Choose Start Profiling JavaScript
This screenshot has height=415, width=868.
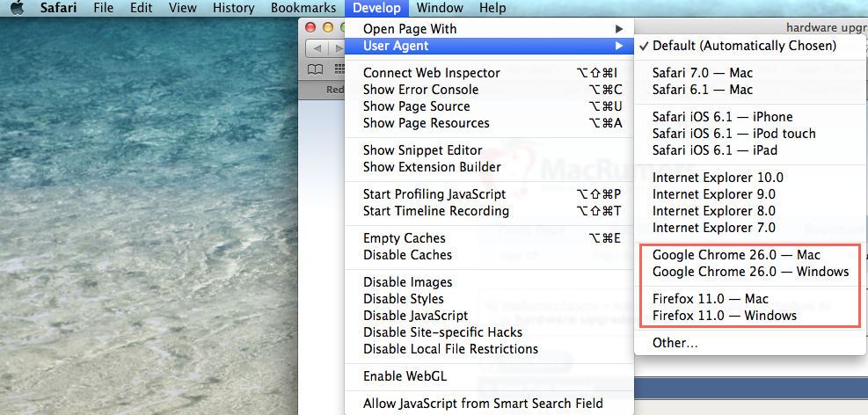point(489,194)
